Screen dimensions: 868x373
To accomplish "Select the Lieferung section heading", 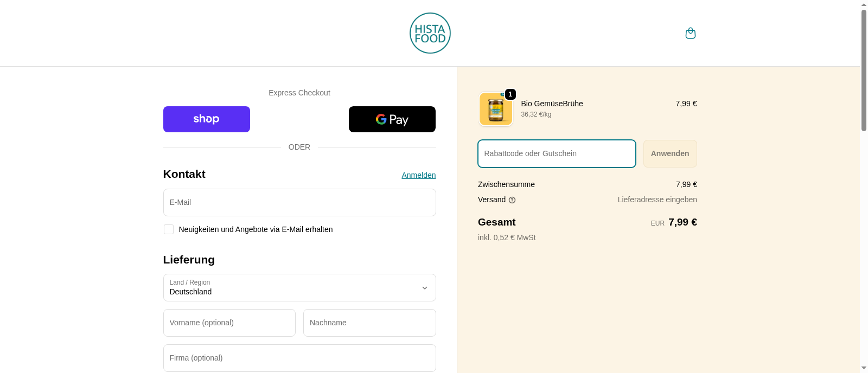I will coord(189,260).
